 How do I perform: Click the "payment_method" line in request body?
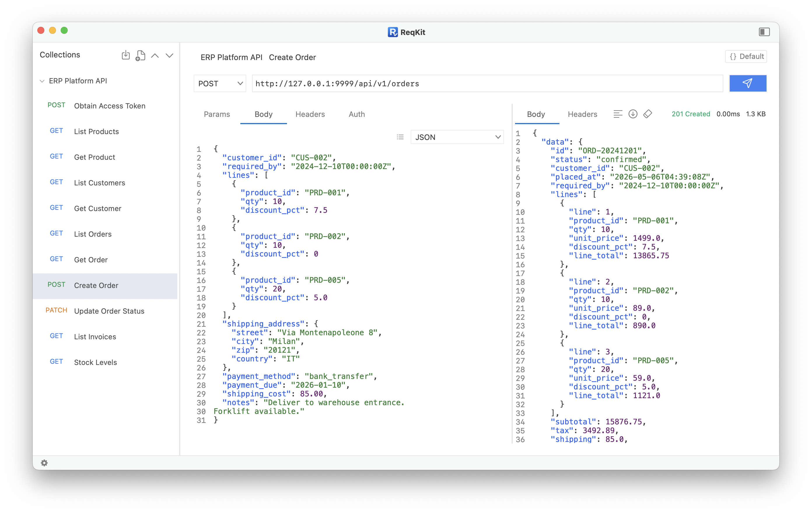[300, 376]
